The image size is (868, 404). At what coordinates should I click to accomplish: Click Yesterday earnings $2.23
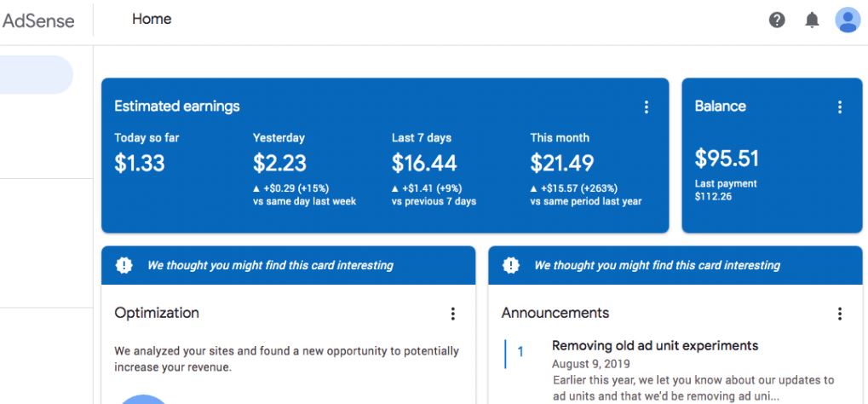click(279, 163)
